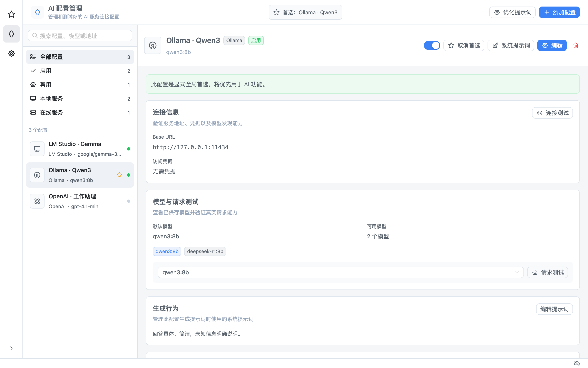Open LM Studio · Gemma configuration
Viewport: 588px width, 368px height.
point(80,149)
